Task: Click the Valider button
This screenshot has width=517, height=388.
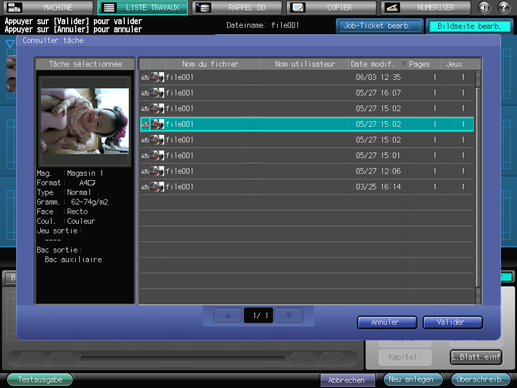Action: point(452,322)
